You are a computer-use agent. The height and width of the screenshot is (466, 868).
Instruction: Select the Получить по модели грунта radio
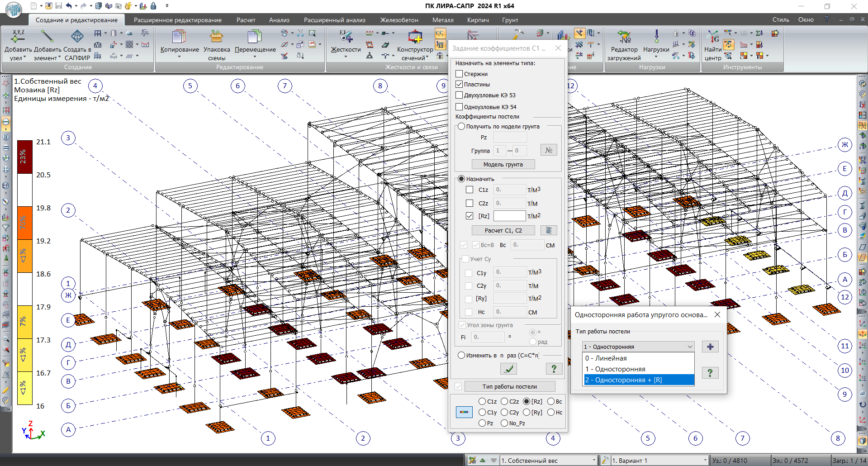point(461,127)
